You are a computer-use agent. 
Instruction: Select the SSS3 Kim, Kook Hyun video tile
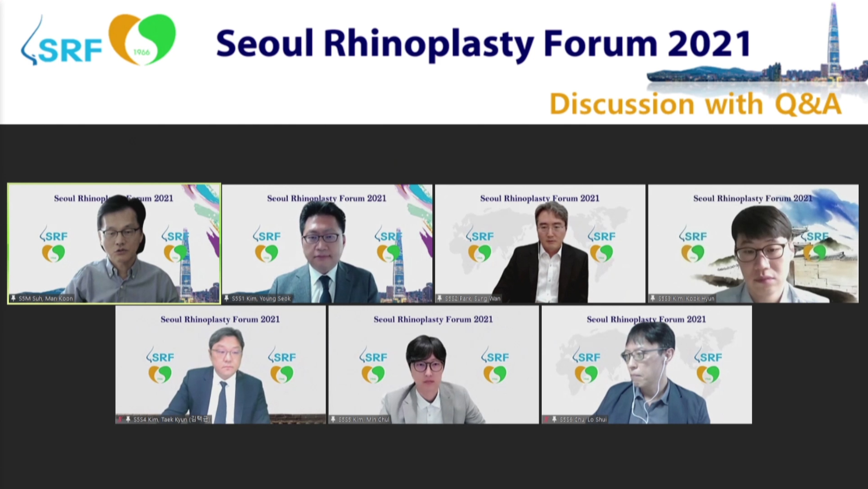(x=753, y=243)
